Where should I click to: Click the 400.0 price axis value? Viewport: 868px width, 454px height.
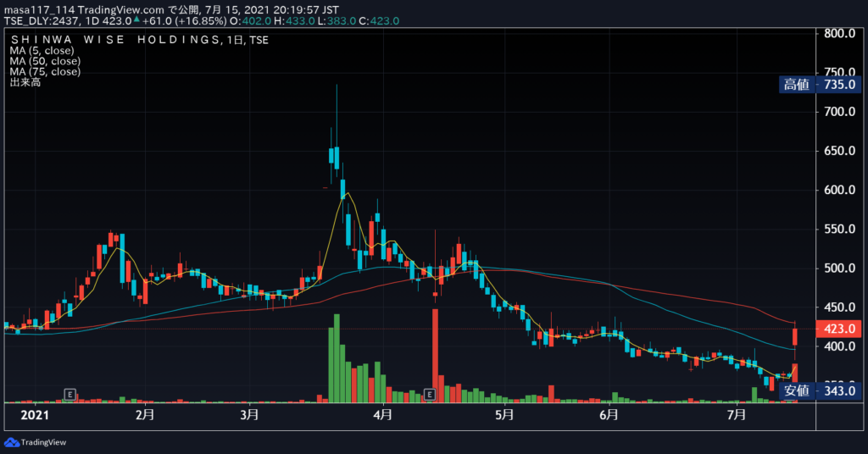pyautogui.click(x=839, y=346)
